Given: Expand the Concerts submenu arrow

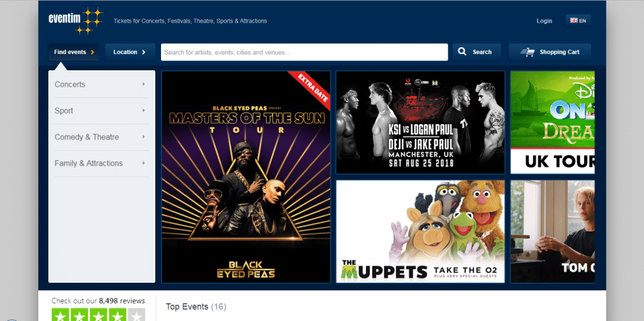Looking at the screenshot, I should click(x=144, y=84).
